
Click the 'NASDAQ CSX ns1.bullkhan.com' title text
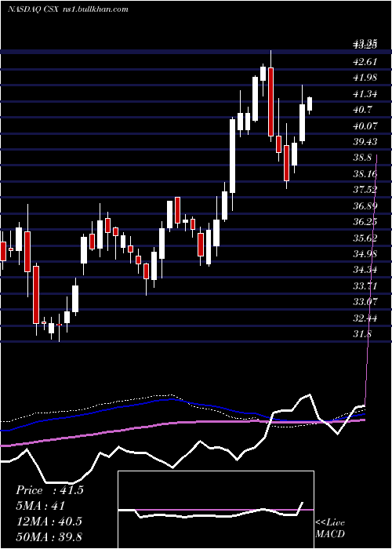[68, 9]
